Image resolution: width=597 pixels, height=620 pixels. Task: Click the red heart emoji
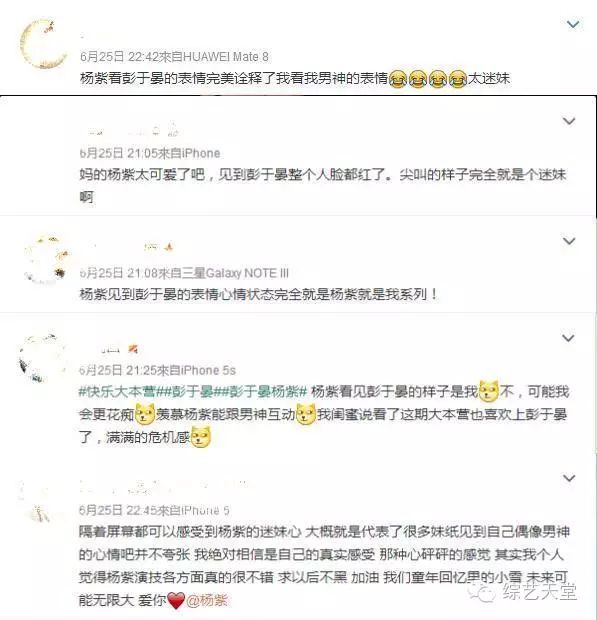(x=176, y=601)
